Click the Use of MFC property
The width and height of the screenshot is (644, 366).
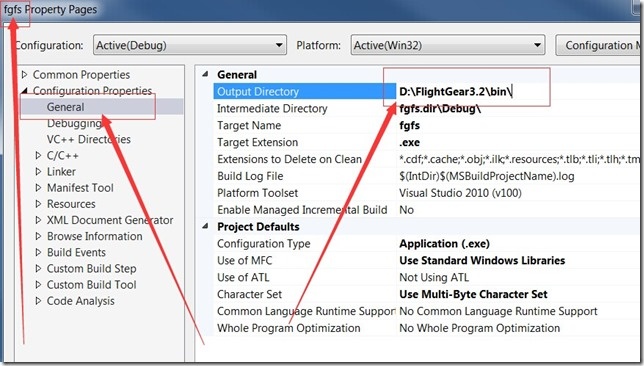click(244, 260)
